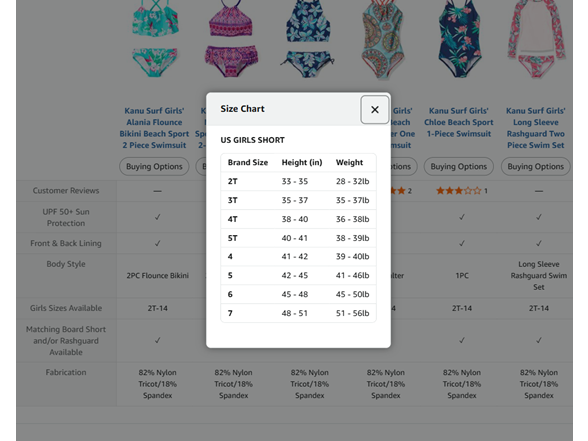Image resolution: width=588 pixels, height=441 pixels.
Task: Open Chloe Beach Sport 1-Piece Swimsuit link
Action: point(459,122)
